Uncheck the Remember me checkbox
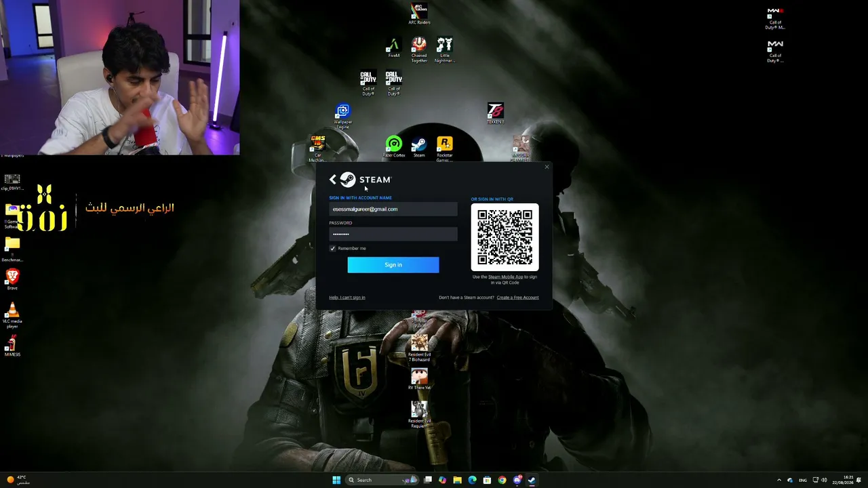 click(x=332, y=249)
